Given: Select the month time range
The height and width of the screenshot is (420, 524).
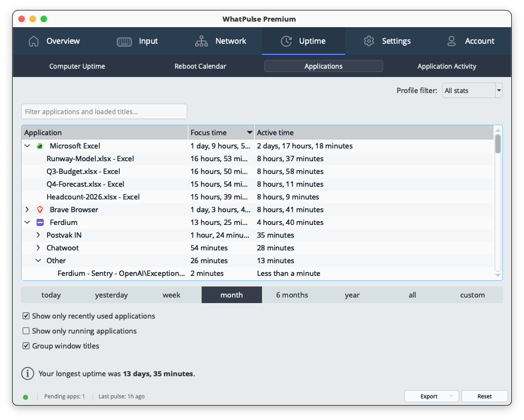Looking at the screenshot, I should [232, 295].
